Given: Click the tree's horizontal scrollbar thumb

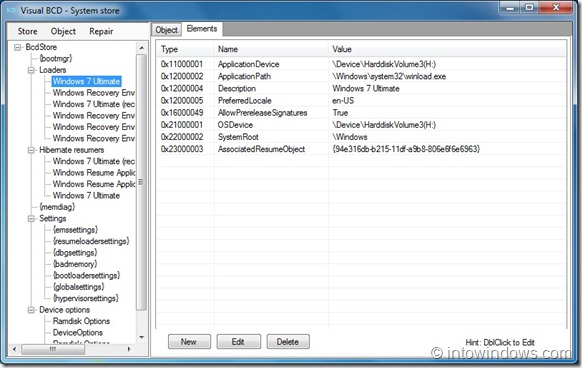Looking at the screenshot, I should click(x=53, y=349).
